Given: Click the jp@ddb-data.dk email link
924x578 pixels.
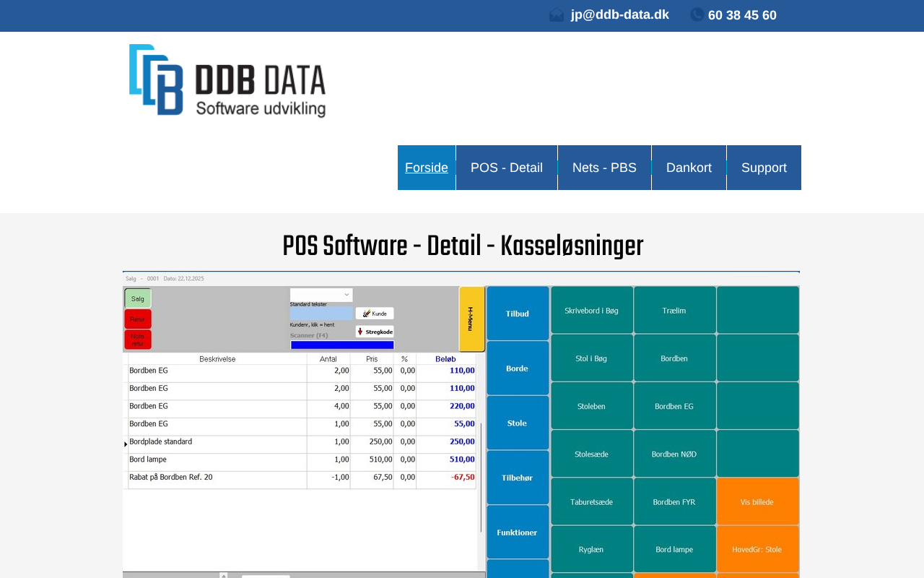Looking at the screenshot, I should click(x=619, y=14).
